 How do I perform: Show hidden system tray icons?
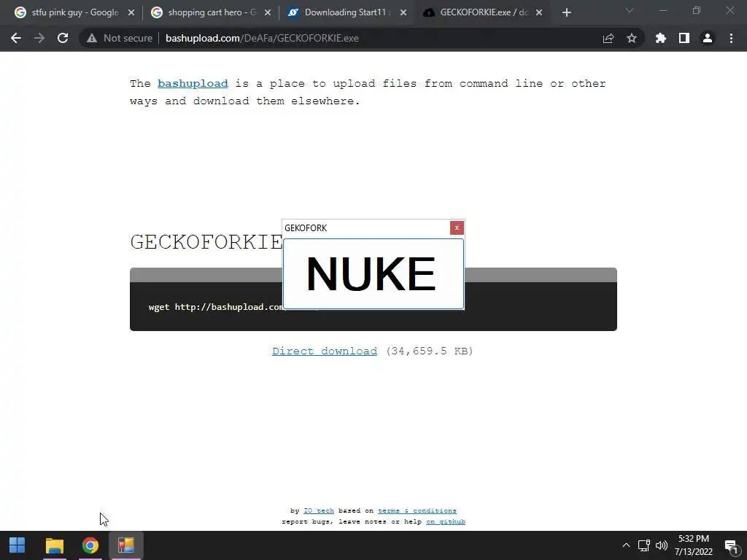pyautogui.click(x=626, y=545)
